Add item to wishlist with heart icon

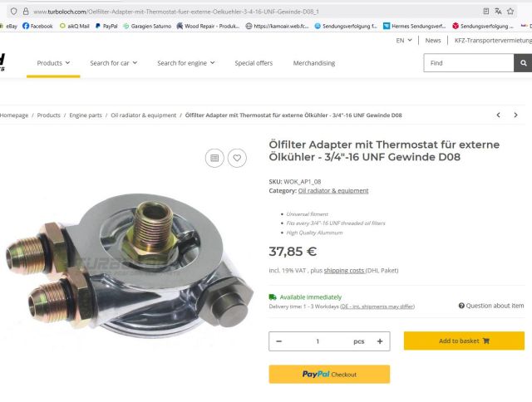pyautogui.click(x=237, y=158)
